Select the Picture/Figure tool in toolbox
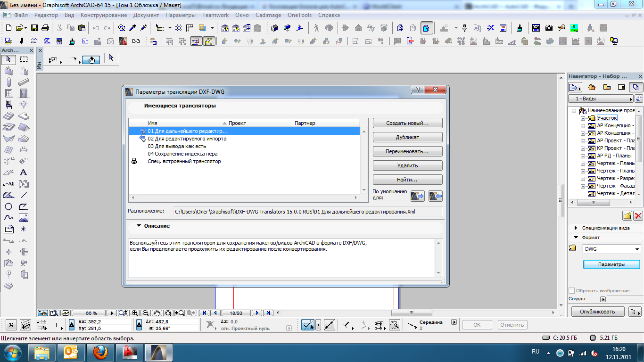 [x=24, y=218]
